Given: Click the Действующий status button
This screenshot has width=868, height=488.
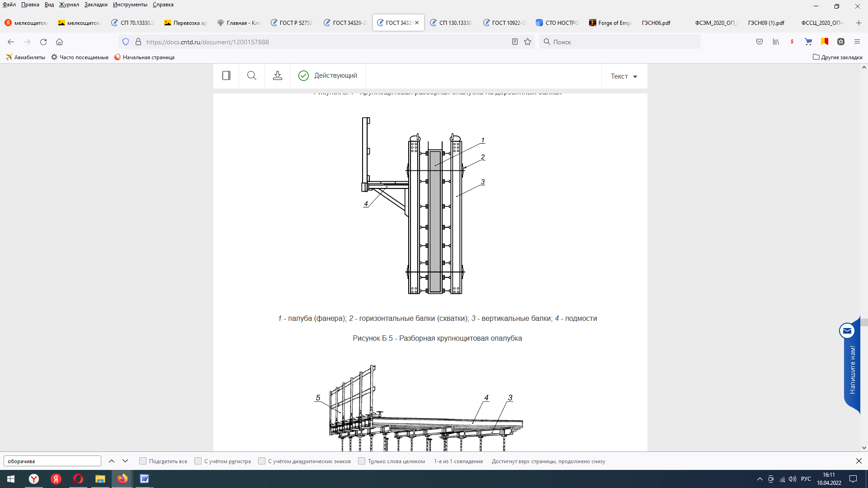Looking at the screenshot, I should click(328, 75).
